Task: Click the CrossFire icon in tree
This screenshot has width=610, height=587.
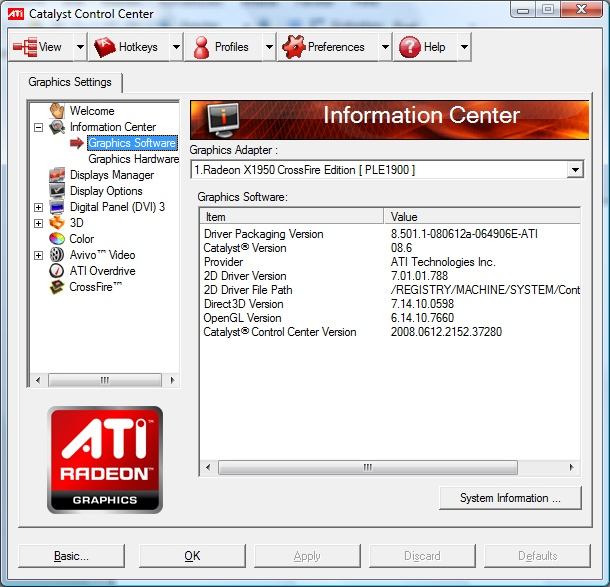Action: coord(57,287)
